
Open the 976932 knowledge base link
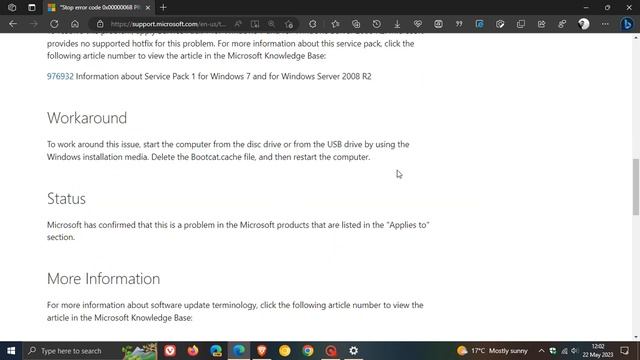coord(60,76)
